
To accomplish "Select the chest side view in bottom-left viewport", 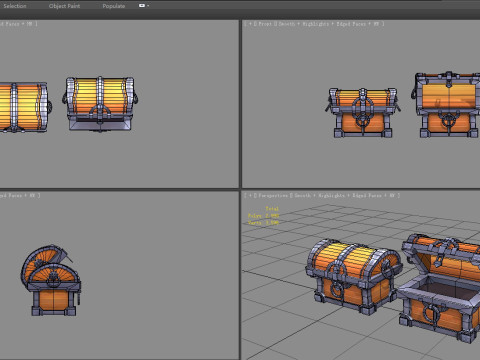I will coord(51,281).
